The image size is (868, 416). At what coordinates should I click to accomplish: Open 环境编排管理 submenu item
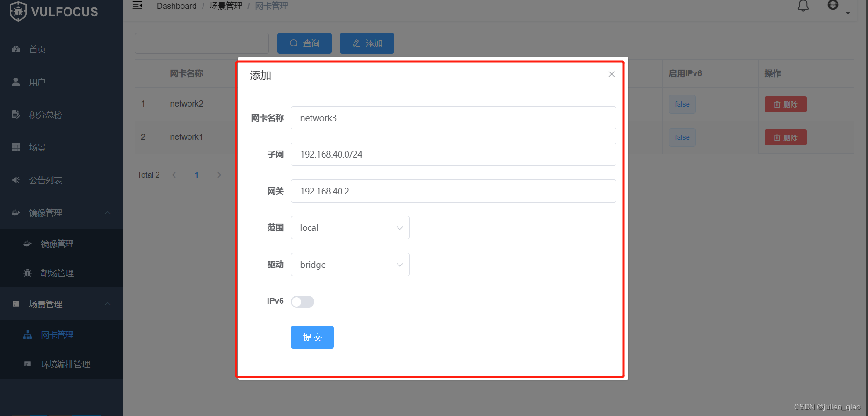click(x=61, y=364)
